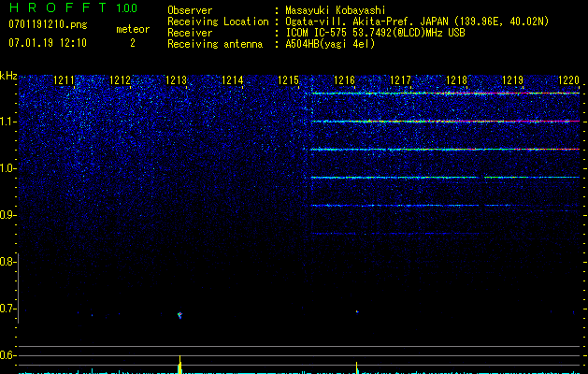Viewport: 588px width, 374px height.
Task: Click the Receiving Location label
Action: point(218,22)
